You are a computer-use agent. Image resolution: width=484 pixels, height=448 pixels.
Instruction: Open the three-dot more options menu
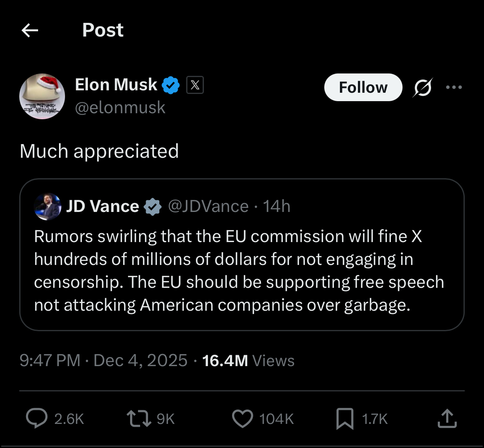pos(454,87)
